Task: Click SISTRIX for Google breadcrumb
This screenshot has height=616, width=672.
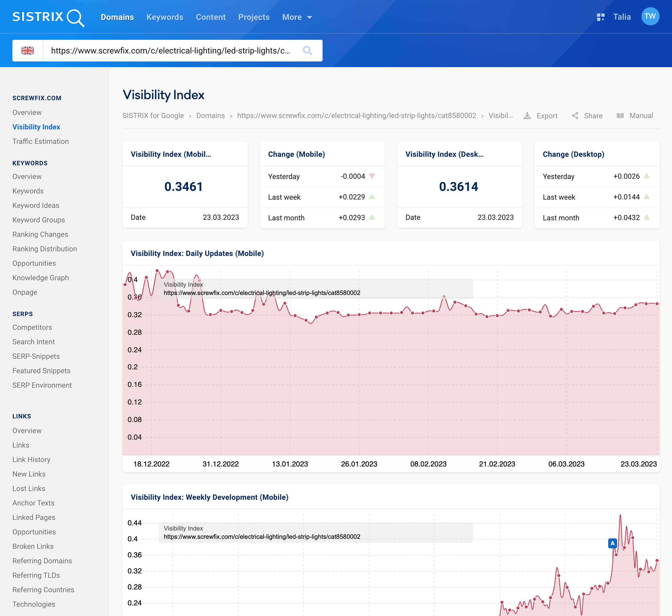Action: 153,116
